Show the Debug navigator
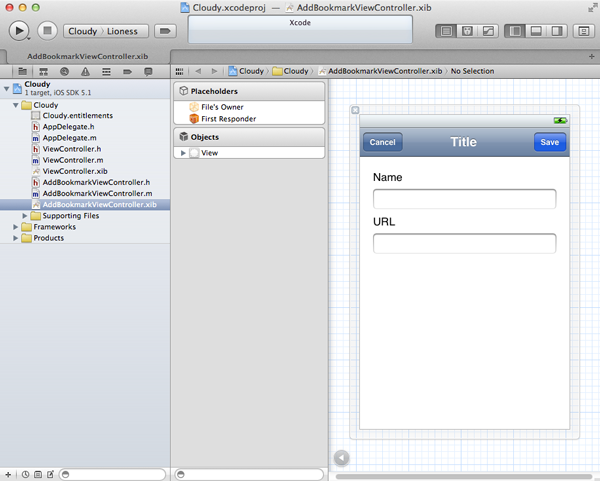The image size is (600, 481). click(x=106, y=71)
